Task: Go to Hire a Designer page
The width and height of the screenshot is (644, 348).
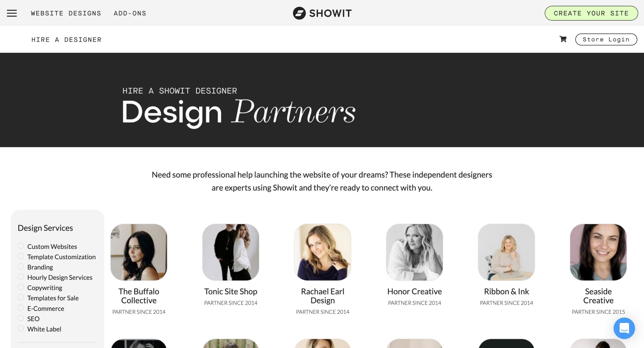Action: (66, 40)
